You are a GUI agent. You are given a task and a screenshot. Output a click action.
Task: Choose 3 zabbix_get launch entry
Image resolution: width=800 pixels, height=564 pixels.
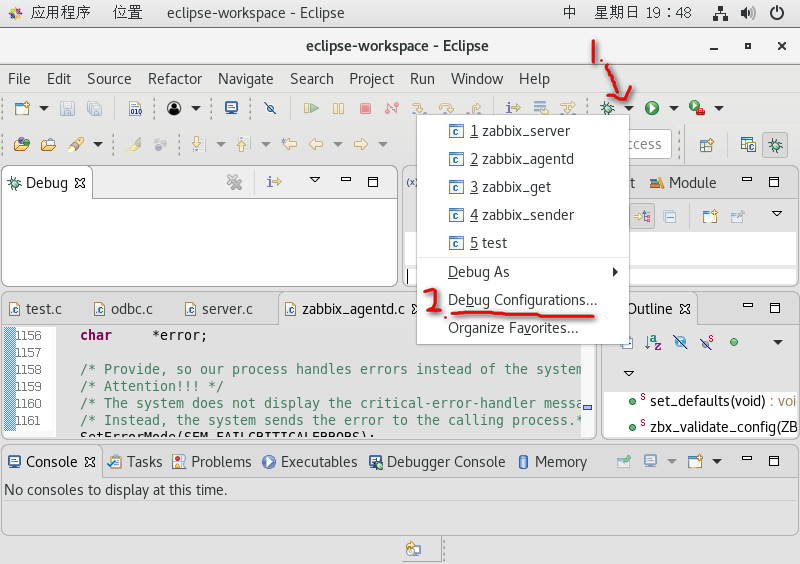522,187
